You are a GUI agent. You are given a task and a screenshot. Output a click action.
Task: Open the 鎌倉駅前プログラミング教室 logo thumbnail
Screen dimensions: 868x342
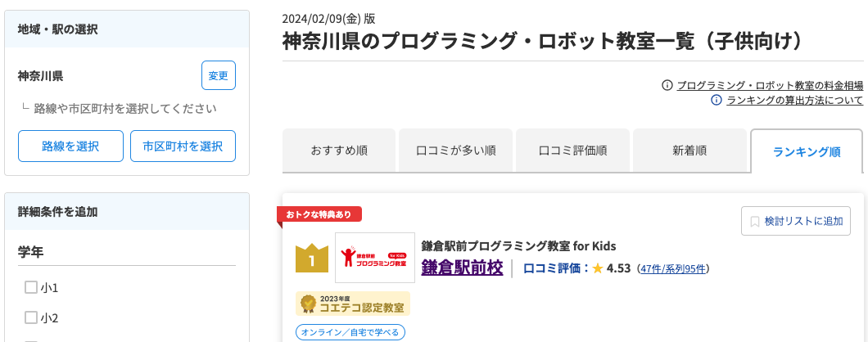coord(375,258)
